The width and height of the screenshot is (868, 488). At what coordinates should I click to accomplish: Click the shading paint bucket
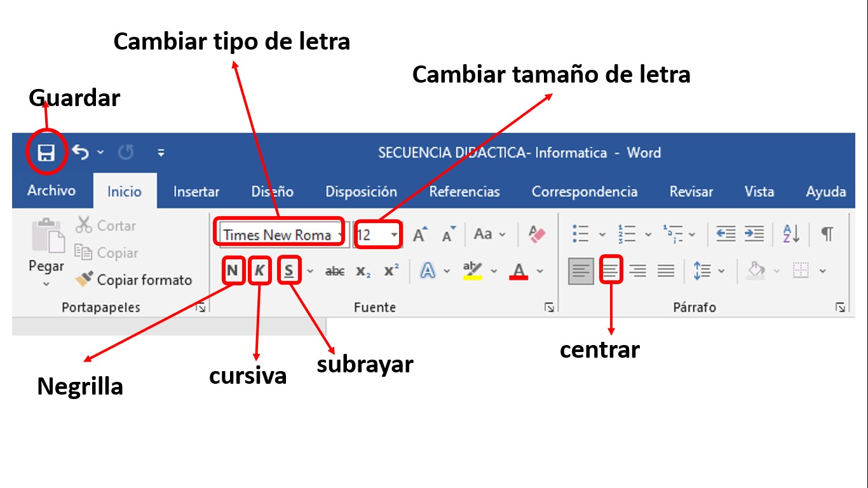click(756, 271)
